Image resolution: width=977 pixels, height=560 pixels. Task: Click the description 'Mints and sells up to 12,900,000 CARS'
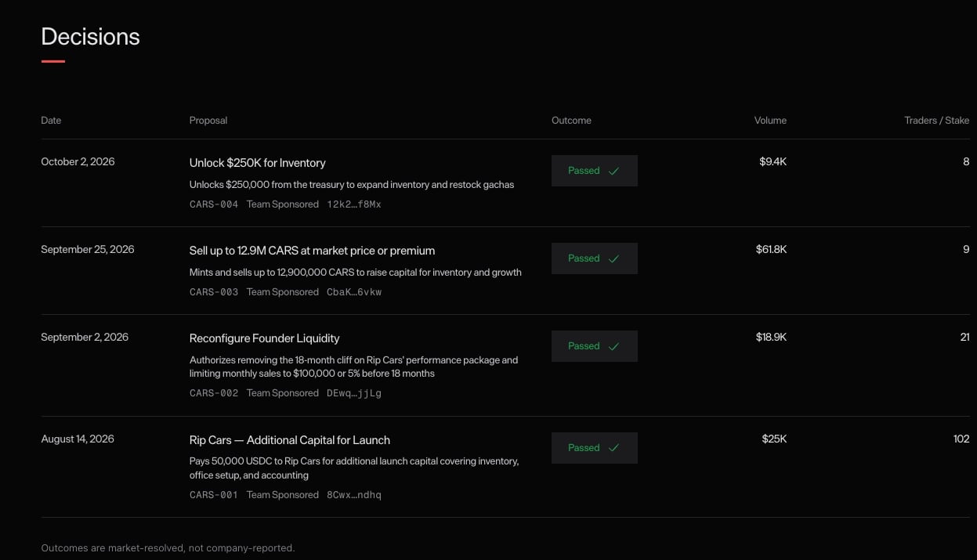[x=356, y=273]
